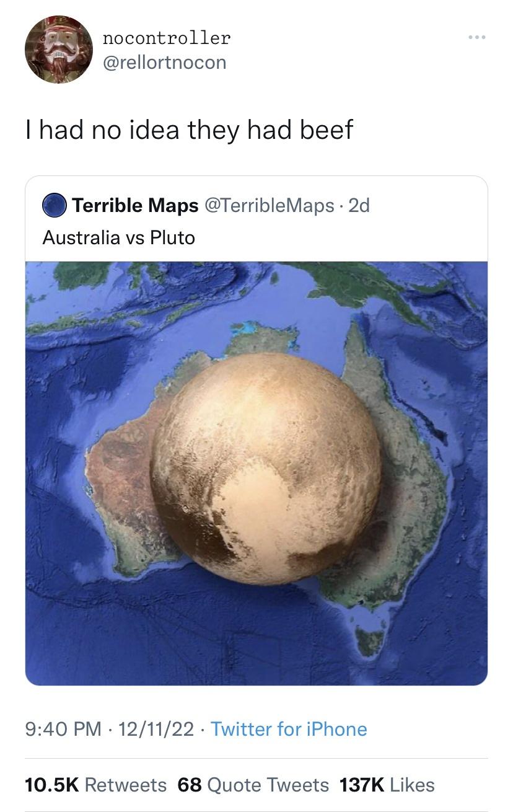Click the 12/11/22 date
513x812 pixels.
[x=156, y=729]
